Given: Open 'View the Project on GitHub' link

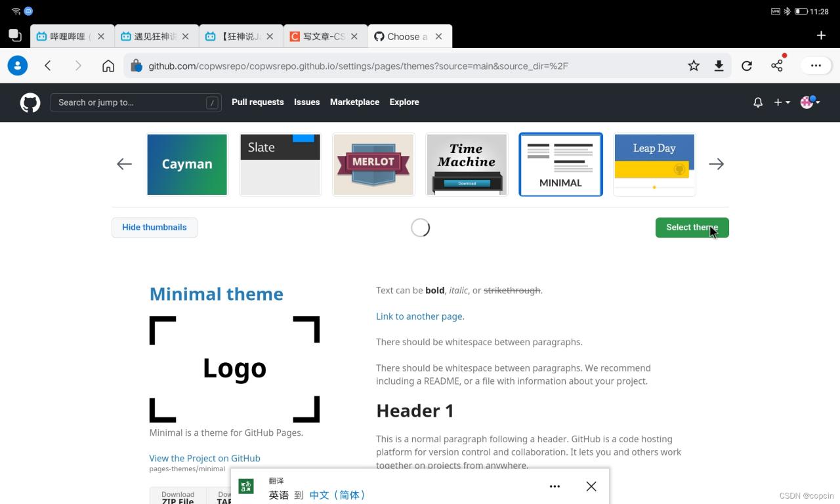Looking at the screenshot, I should pos(205,459).
